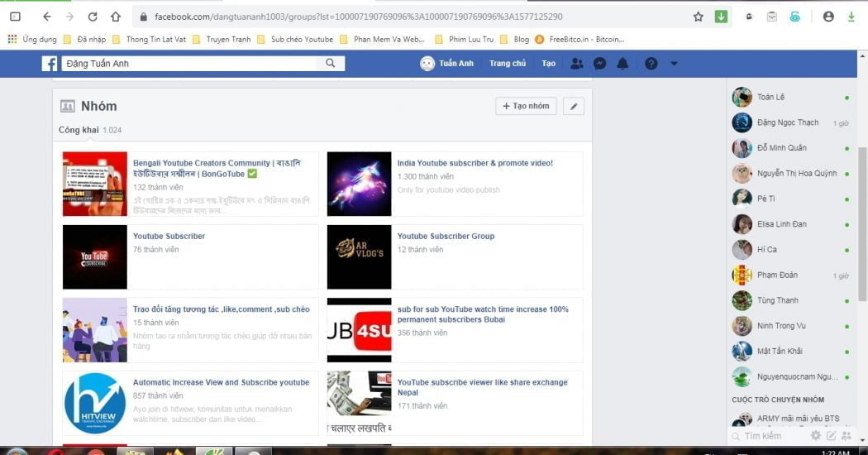Click new message compose icon in chat
The image size is (868, 455).
click(831, 436)
